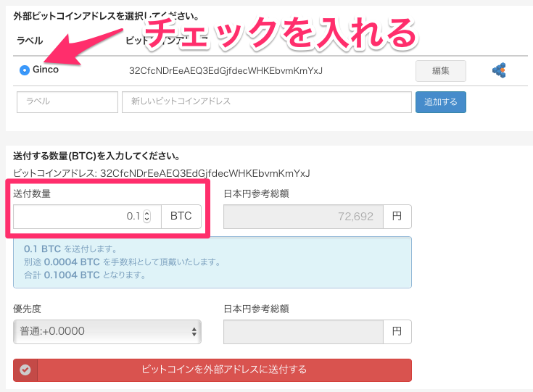This screenshot has height=392, width=533.
Task: Open the 優先度 priority dropdown
Action: 107,331
